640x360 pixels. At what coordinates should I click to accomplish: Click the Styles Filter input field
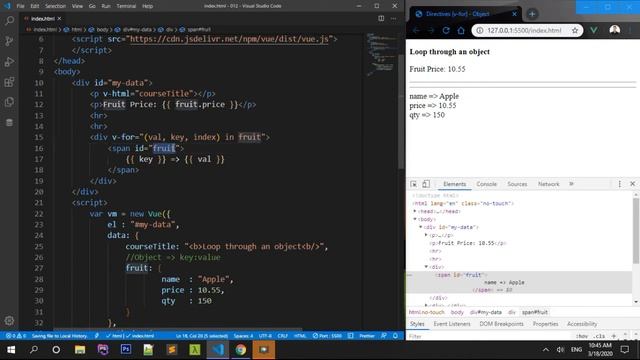click(x=488, y=336)
